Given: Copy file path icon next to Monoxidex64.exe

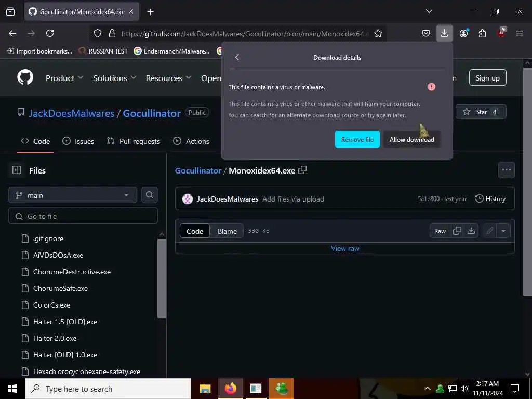Looking at the screenshot, I should point(302,170).
